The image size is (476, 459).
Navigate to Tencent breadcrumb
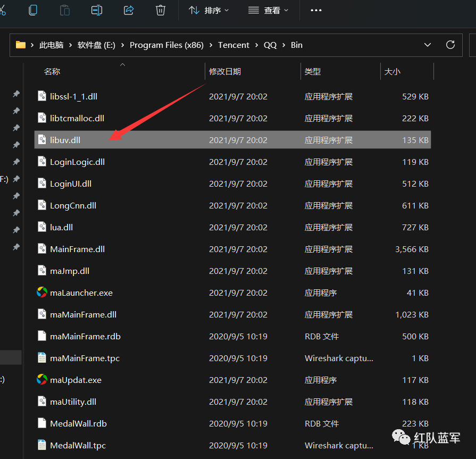coord(233,45)
